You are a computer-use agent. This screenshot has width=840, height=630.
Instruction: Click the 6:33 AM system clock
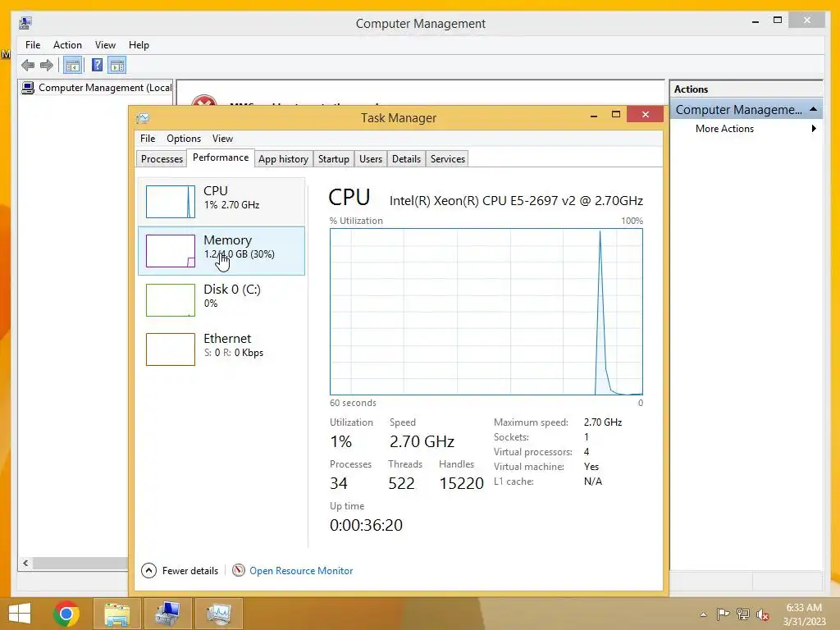804,608
